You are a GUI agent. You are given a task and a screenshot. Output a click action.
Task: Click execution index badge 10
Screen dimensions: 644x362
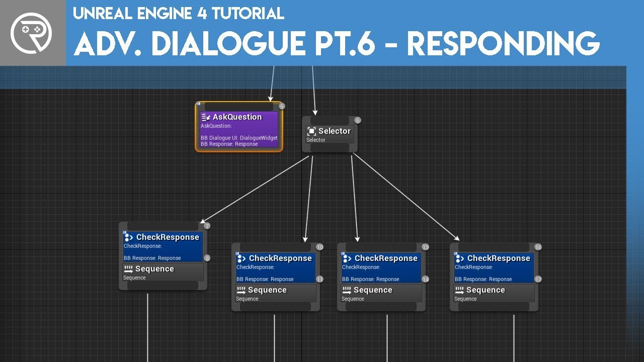click(319, 247)
